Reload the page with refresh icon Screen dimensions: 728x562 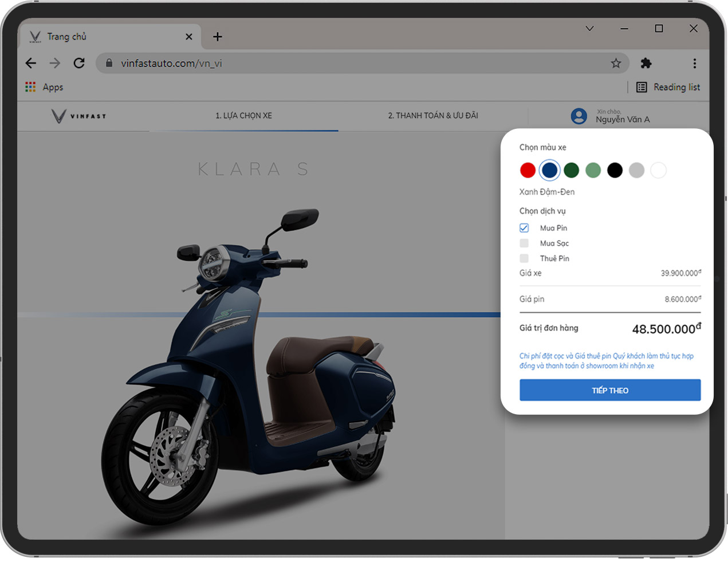point(79,63)
